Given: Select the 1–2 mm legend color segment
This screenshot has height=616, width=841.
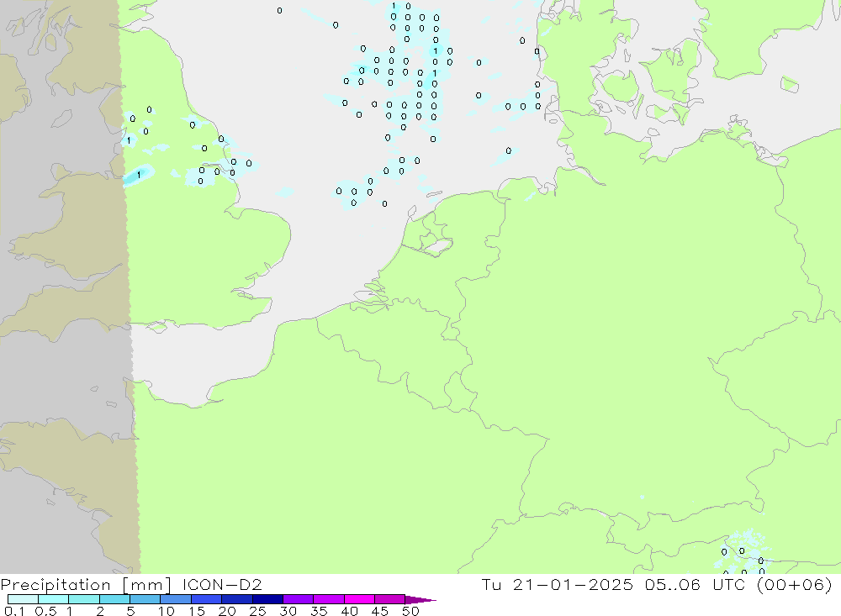Looking at the screenshot, I should tap(84, 599).
